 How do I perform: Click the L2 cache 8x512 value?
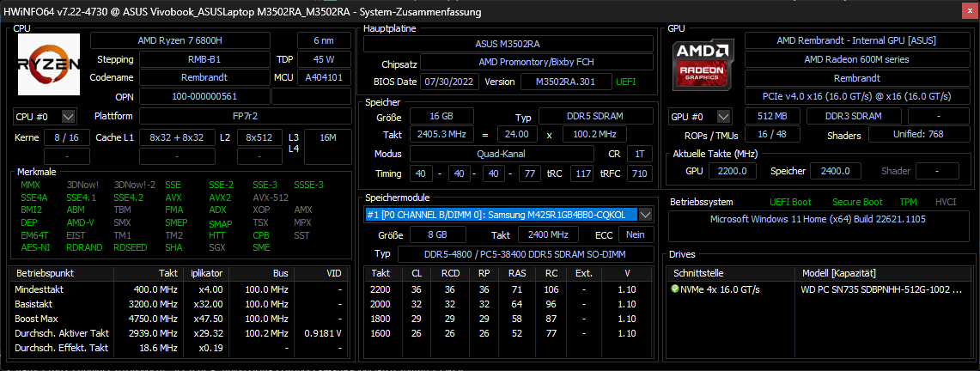259,137
